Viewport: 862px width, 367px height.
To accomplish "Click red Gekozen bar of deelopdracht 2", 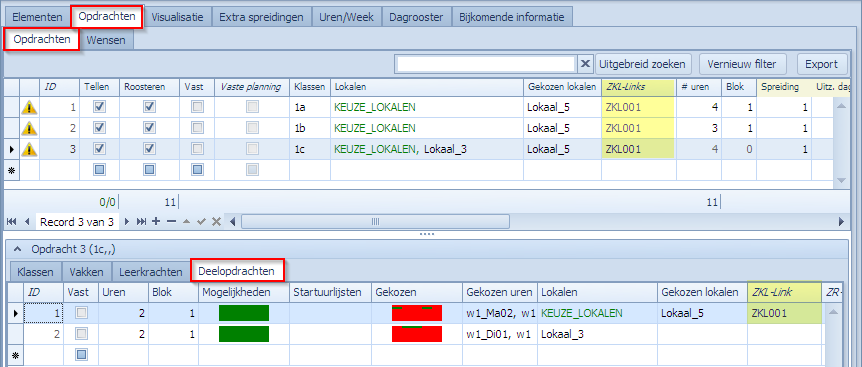I will (x=417, y=334).
